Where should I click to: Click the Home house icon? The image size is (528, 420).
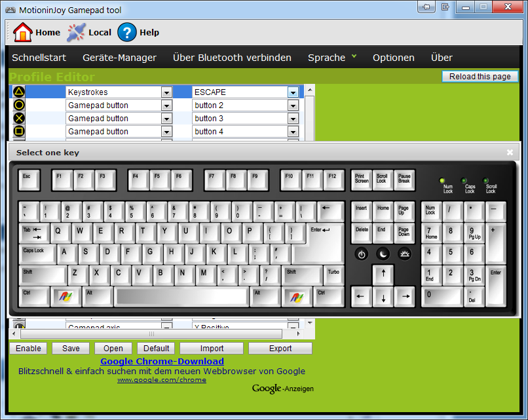pos(22,32)
